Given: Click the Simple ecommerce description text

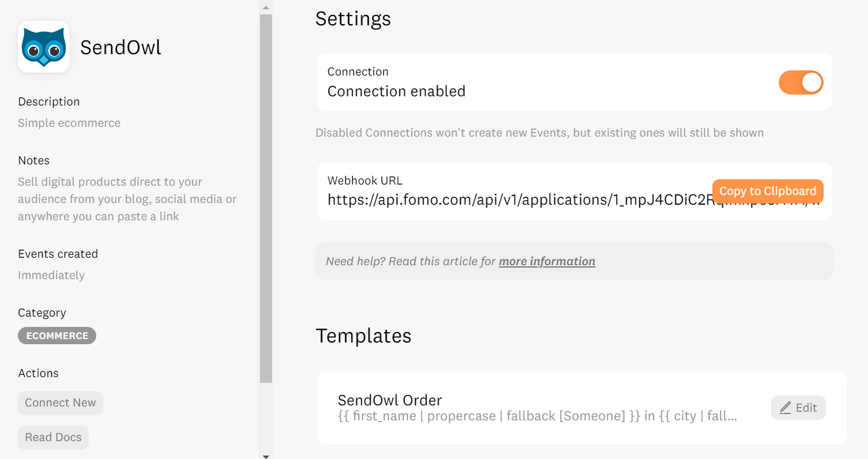Looking at the screenshot, I should point(69,123).
